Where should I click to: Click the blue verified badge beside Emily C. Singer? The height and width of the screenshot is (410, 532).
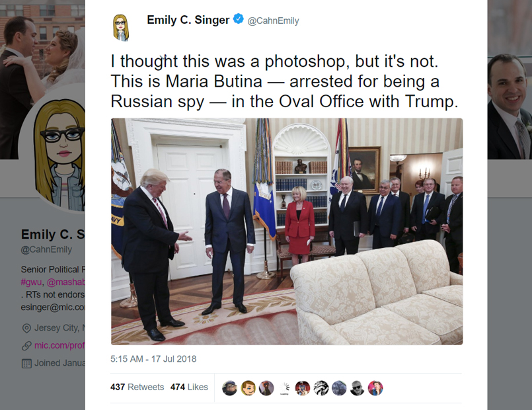pyautogui.click(x=239, y=19)
